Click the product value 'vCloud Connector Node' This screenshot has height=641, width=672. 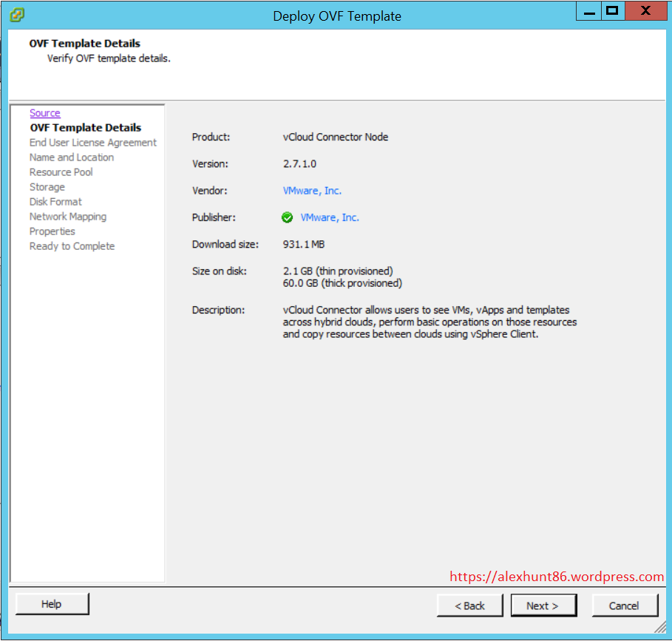click(x=336, y=137)
